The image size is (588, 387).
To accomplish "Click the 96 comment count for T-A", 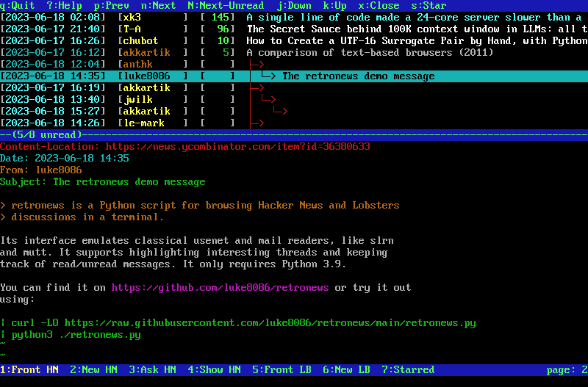I will pyautogui.click(x=223, y=29).
